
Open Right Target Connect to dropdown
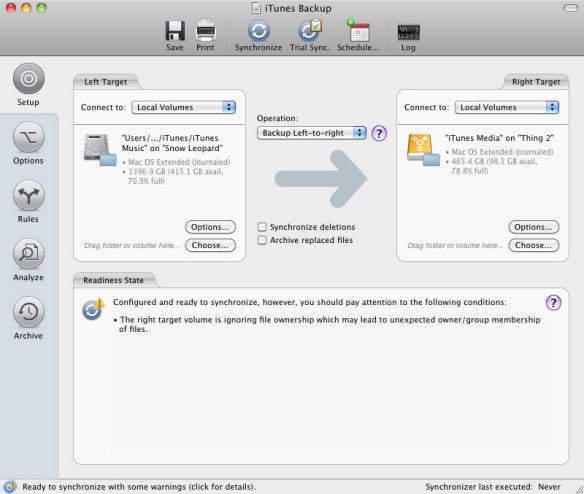coord(507,107)
